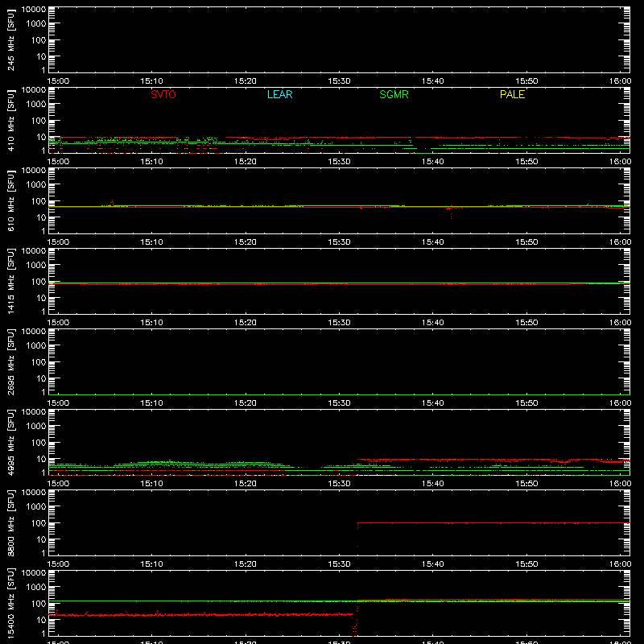This screenshot has height=644, width=644.
Task: Click the red SVTO station label
Action: click(163, 94)
